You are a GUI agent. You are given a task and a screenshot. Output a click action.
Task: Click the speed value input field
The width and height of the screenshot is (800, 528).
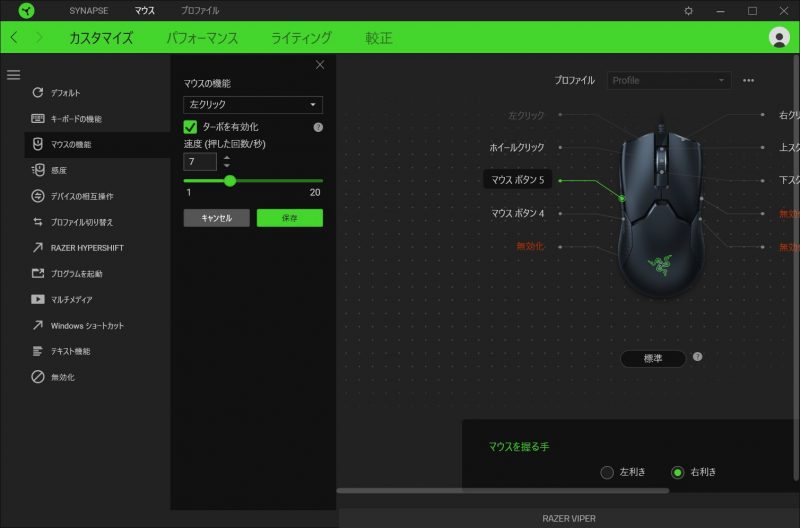tap(199, 162)
